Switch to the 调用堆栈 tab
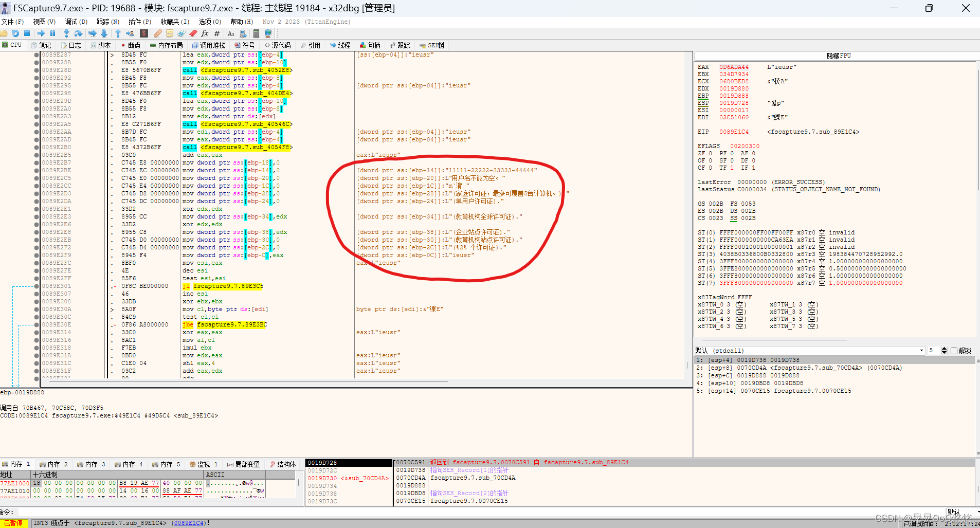Screen dimensions: 980x528 pos(208,45)
